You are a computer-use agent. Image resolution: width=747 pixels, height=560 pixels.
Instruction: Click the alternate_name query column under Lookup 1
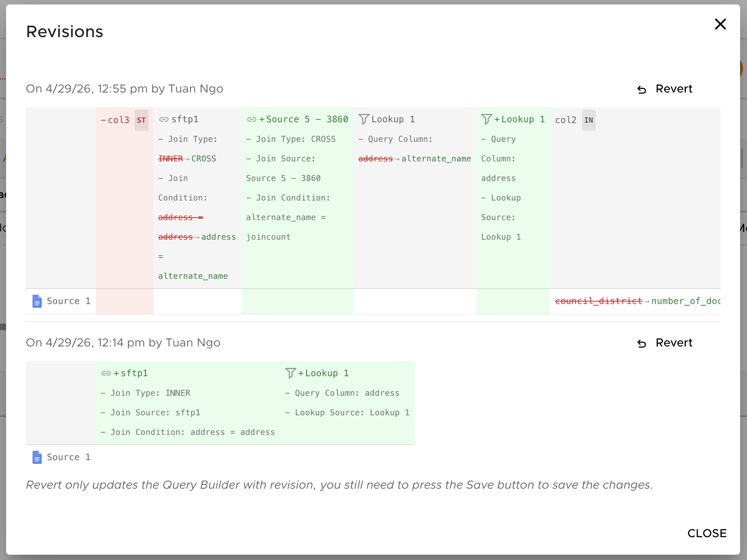[x=436, y=159]
